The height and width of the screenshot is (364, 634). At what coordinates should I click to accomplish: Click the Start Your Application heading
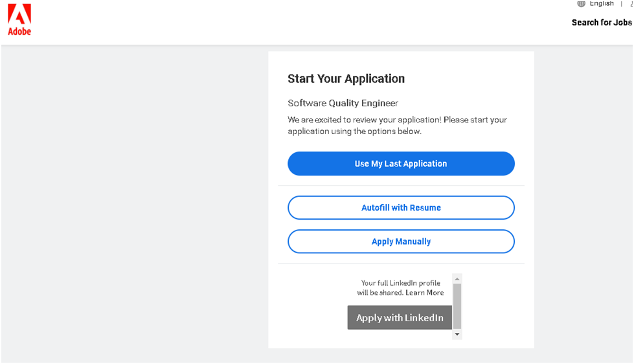346,78
